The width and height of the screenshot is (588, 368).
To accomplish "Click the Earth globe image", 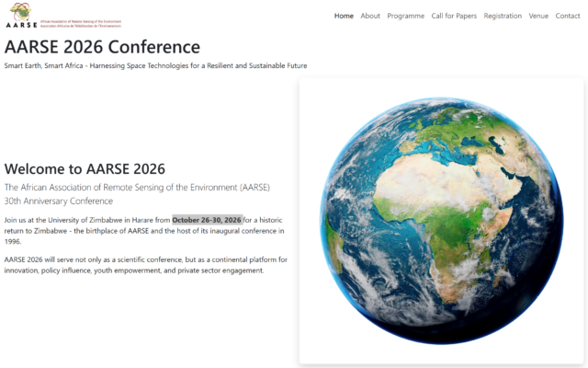I will point(441,221).
